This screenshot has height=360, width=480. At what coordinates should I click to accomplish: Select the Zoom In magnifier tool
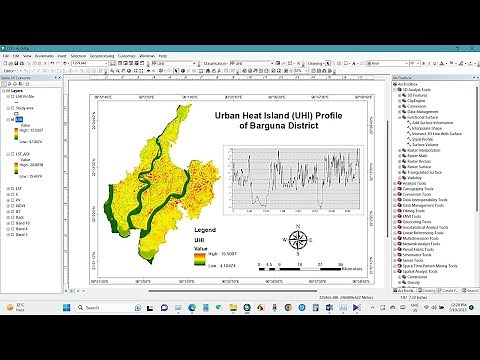pyautogui.click(x=112, y=71)
